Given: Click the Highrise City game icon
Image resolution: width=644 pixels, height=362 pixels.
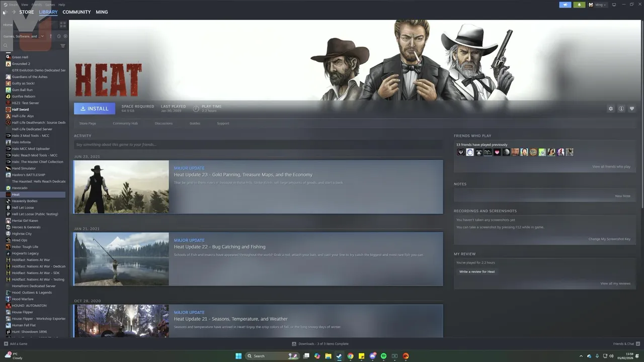Looking at the screenshot, I should pyautogui.click(x=8, y=234).
